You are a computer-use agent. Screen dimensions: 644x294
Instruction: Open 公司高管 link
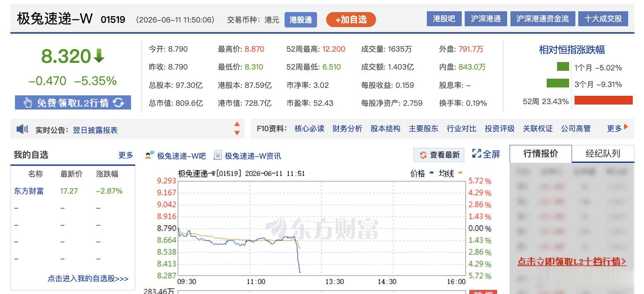[576, 129]
